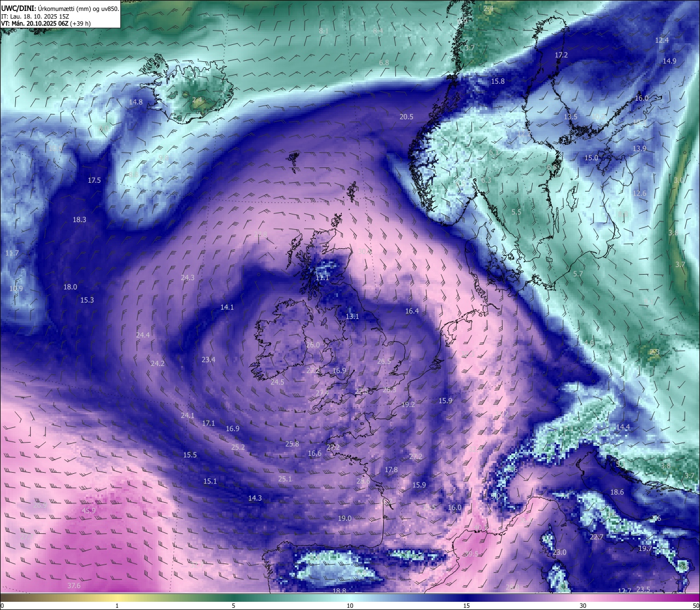Click the 14.3 value in the Bay of Biscay
The height and width of the screenshot is (610, 700).
255,498
